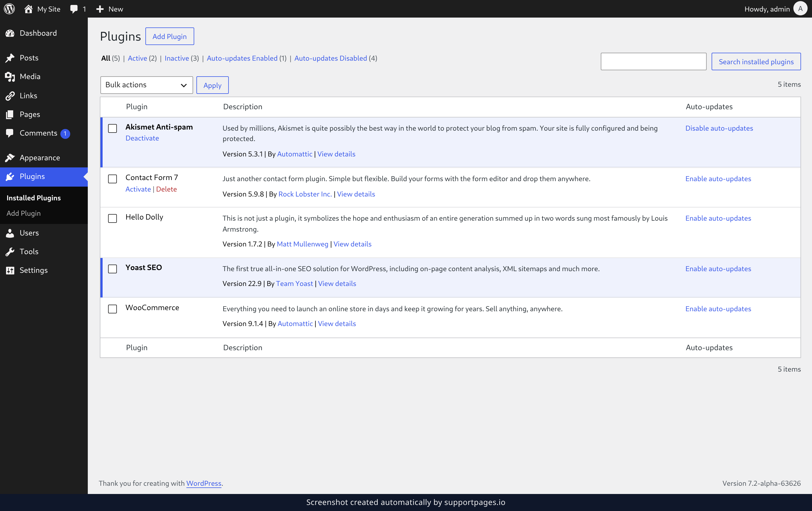Tick the Akismet Anti-spam checkbox
Image resolution: width=812 pixels, height=511 pixels.
112,128
